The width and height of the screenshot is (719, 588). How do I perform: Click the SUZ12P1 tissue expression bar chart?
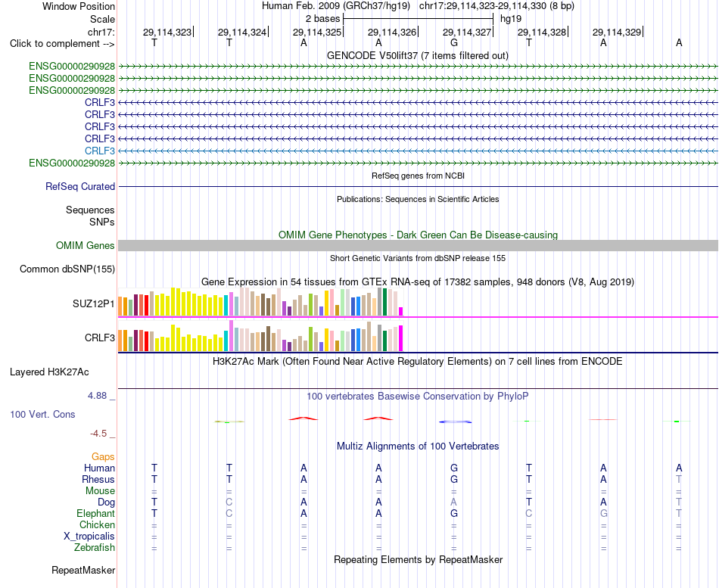click(x=260, y=302)
